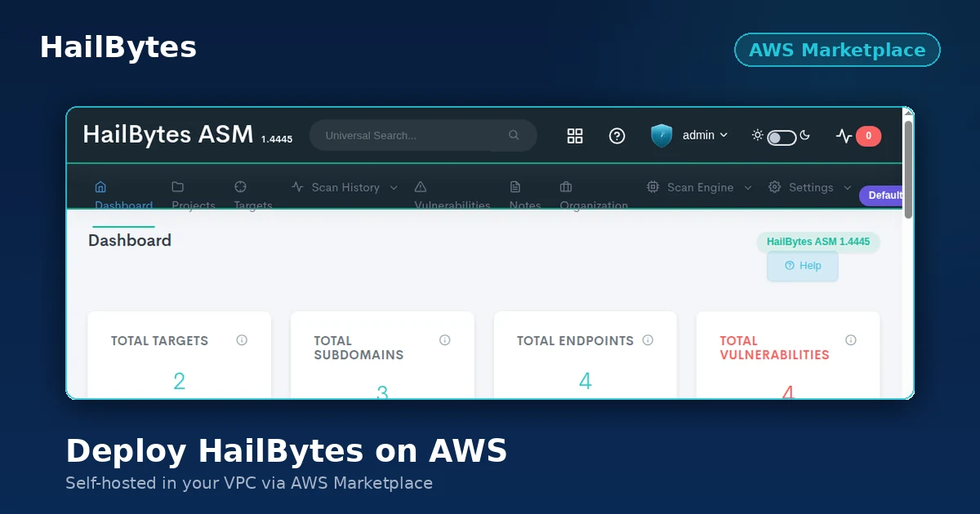Click the Total Targets value 2
The image size is (980, 514).
pyautogui.click(x=180, y=381)
